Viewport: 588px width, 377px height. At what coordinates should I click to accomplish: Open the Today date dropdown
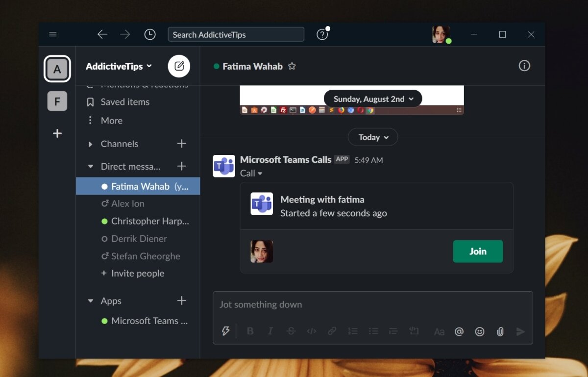372,137
